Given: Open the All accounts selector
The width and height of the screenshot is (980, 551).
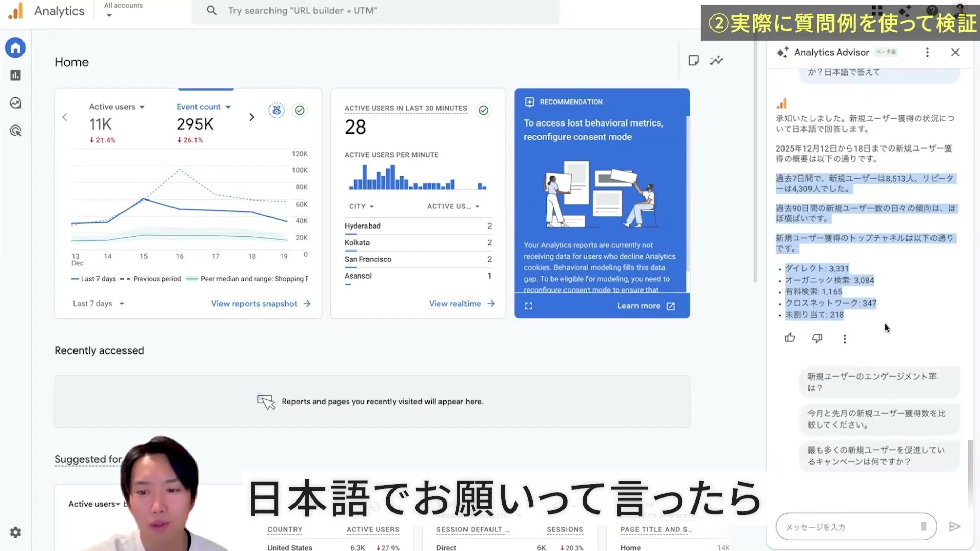Looking at the screenshot, I should click(124, 10).
